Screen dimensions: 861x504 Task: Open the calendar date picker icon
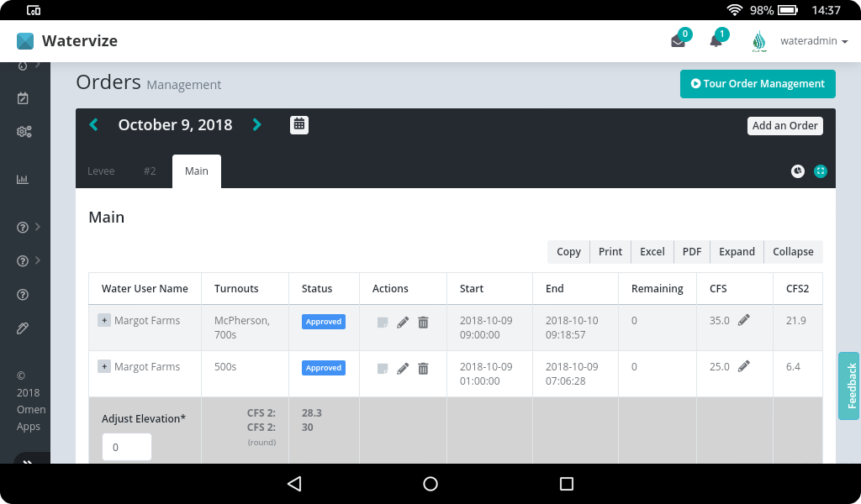click(x=299, y=125)
